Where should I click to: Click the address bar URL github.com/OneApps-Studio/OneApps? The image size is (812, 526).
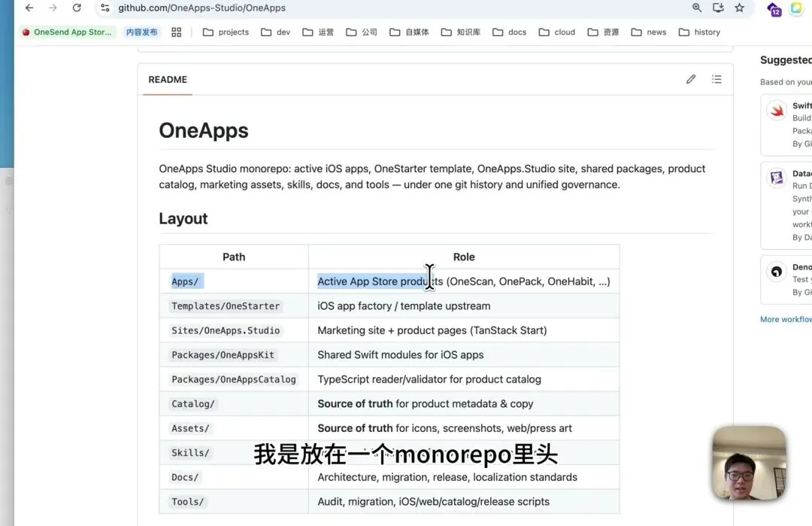coord(202,8)
